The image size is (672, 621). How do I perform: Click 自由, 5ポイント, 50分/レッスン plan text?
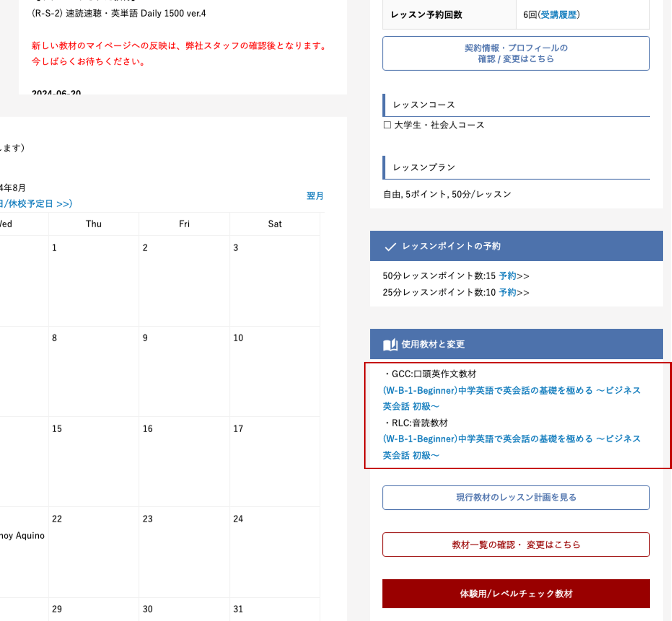(447, 194)
